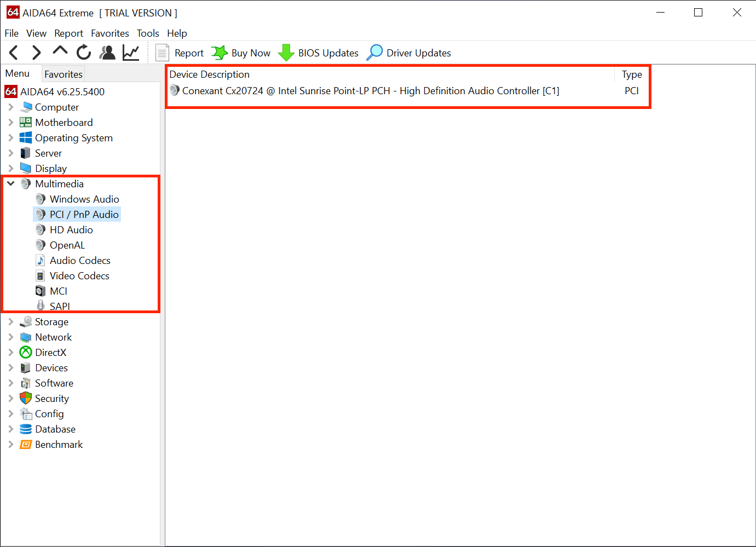The height and width of the screenshot is (547, 756).
Task: Switch to the Favorites tab
Action: 64,74
